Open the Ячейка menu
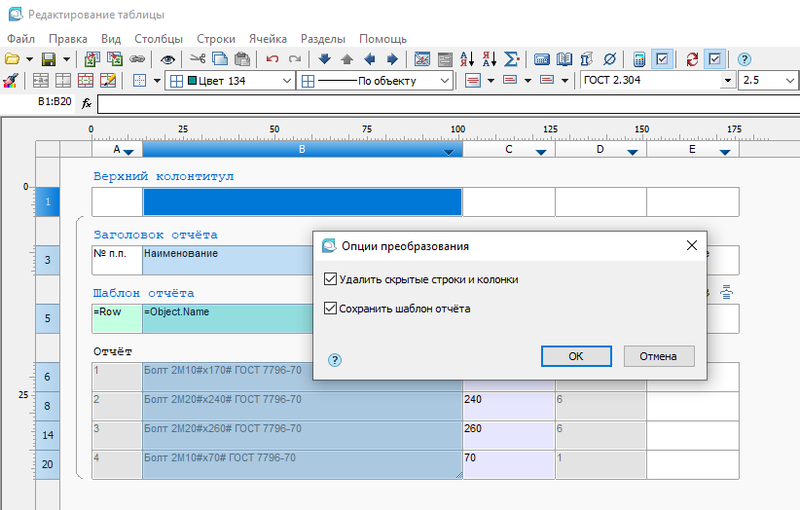This screenshot has height=510, width=800. point(268,39)
